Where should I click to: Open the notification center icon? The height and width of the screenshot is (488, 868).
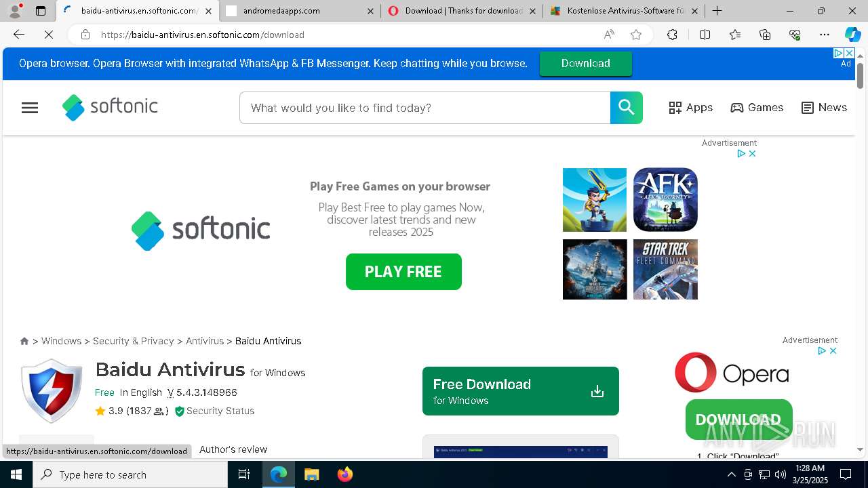[846, 474]
